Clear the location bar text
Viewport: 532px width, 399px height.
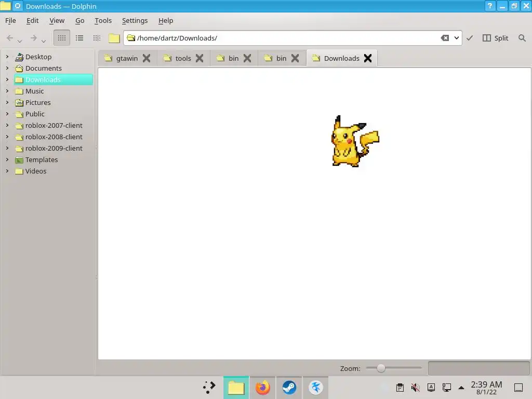pos(445,38)
